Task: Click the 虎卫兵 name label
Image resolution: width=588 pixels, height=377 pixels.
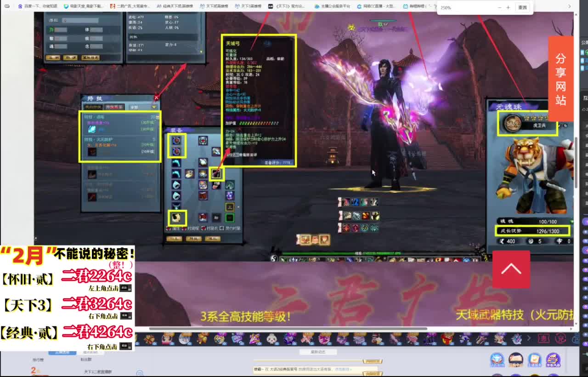Action: (x=539, y=126)
